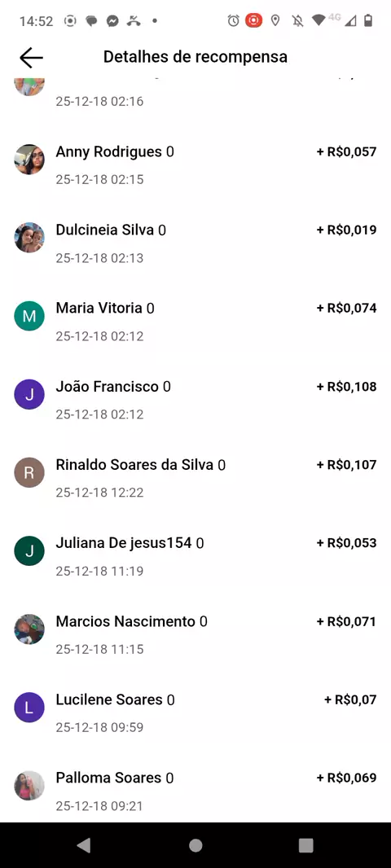The height and width of the screenshot is (868, 391).
Task: Select the Juliana De jesus154 name
Action: (124, 543)
